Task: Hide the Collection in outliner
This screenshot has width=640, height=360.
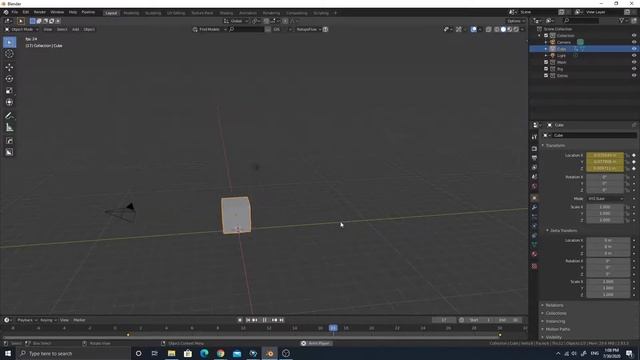Action: (x=634, y=36)
